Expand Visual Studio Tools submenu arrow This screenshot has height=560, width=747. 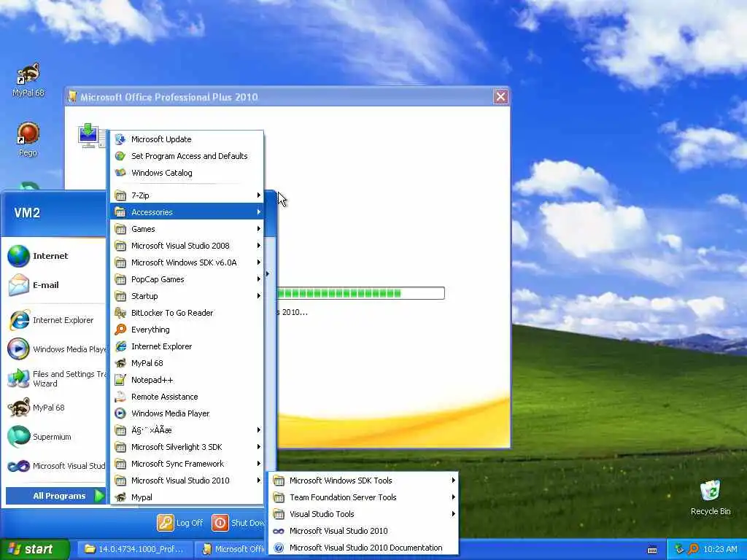(454, 514)
